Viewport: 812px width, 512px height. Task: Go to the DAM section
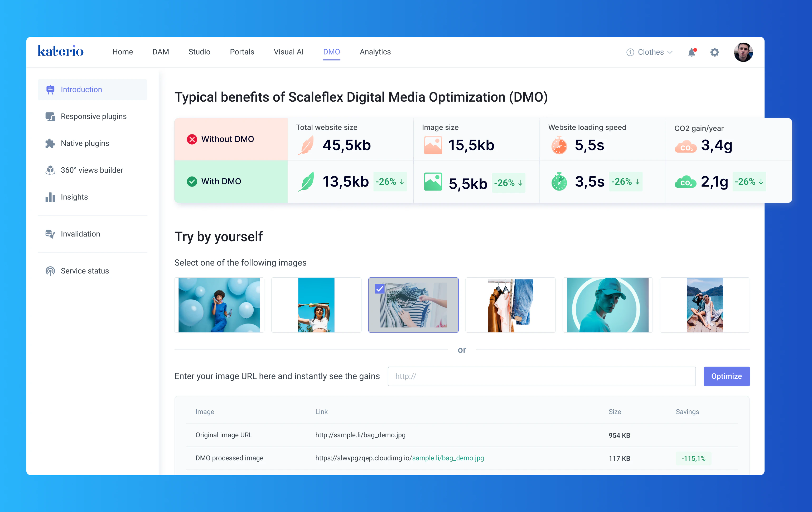pyautogui.click(x=160, y=52)
